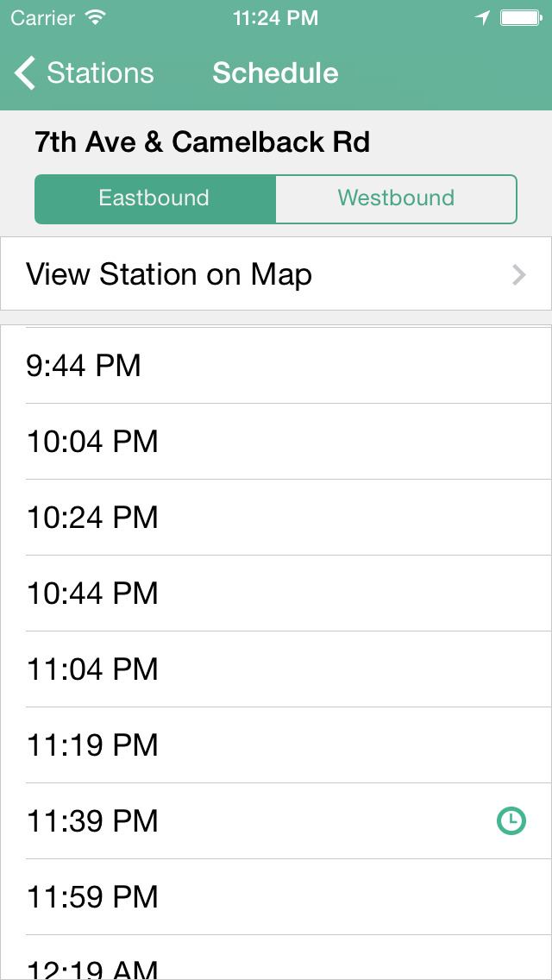The image size is (552, 980).
Task: Tap the 7th Ave & Camelback Rd heading
Action: [202, 141]
